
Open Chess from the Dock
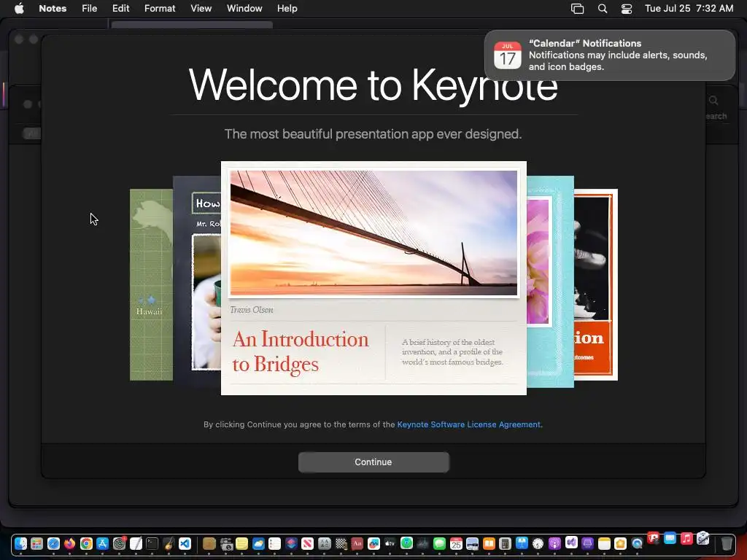click(341, 543)
